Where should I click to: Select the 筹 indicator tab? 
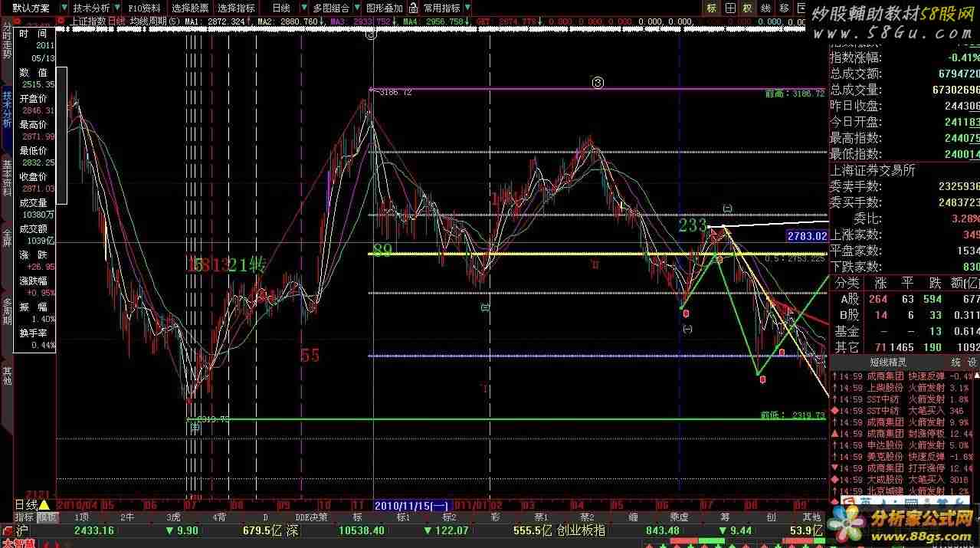[x=725, y=517]
